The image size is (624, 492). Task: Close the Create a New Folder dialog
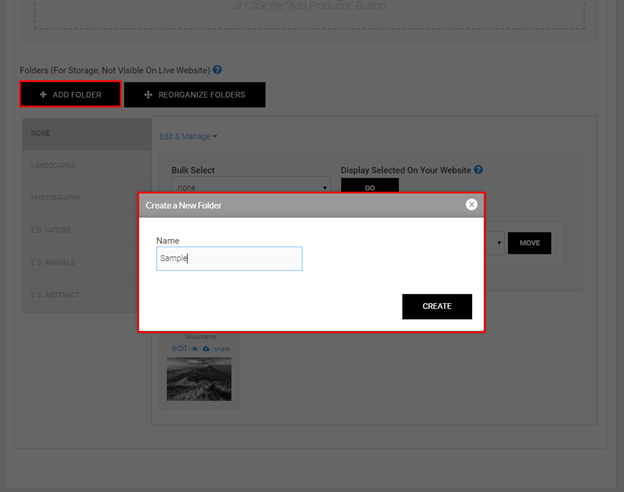(x=471, y=204)
